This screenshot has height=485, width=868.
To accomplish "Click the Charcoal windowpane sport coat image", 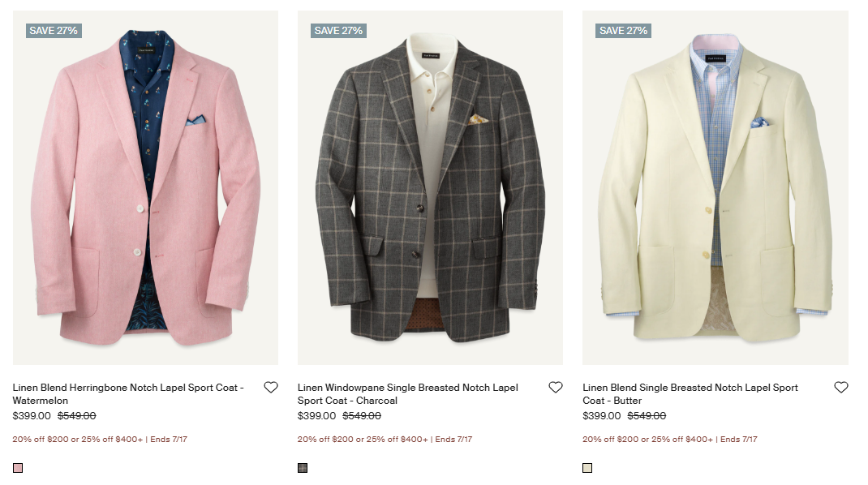I will (x=430, y=187).
